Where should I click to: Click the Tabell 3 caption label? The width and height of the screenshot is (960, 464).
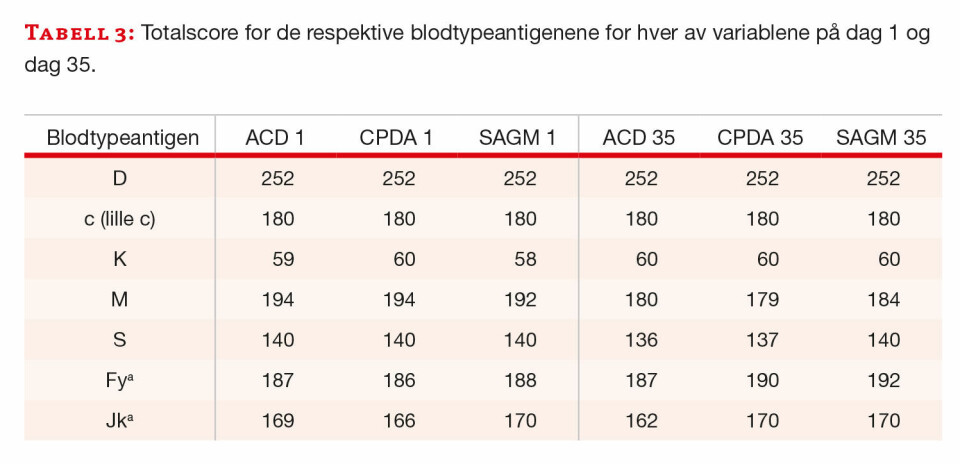(x=78, y=35)
